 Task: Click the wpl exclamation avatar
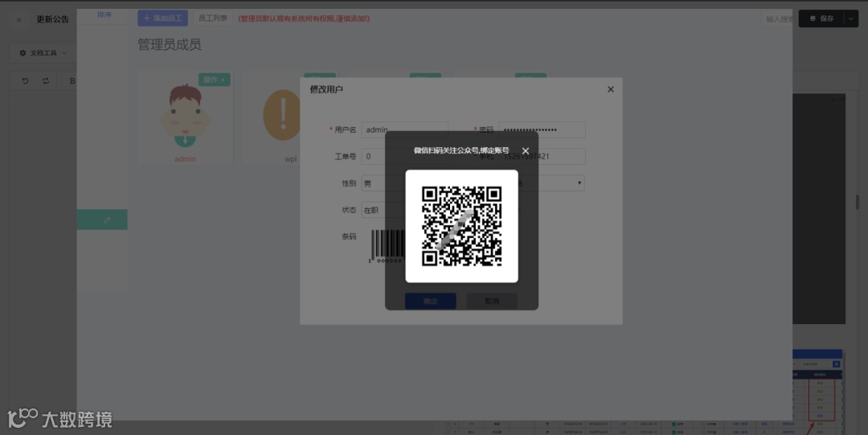click(x=282, y=115)
